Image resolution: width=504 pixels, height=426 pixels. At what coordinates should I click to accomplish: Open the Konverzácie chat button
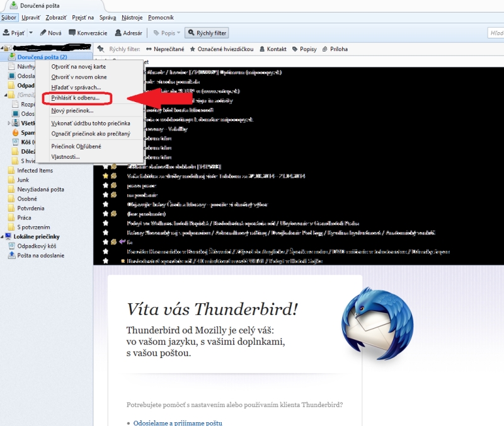click(x=88, y=33)
